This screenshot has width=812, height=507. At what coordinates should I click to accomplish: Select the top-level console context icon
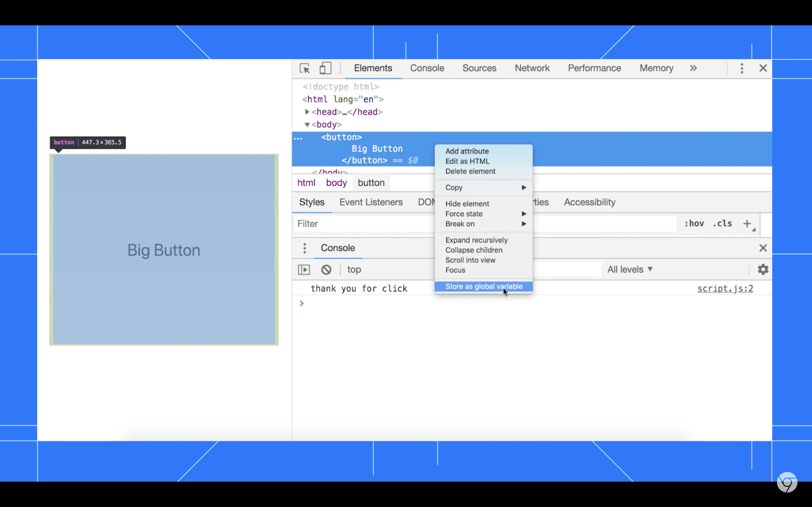coord(354,269)
